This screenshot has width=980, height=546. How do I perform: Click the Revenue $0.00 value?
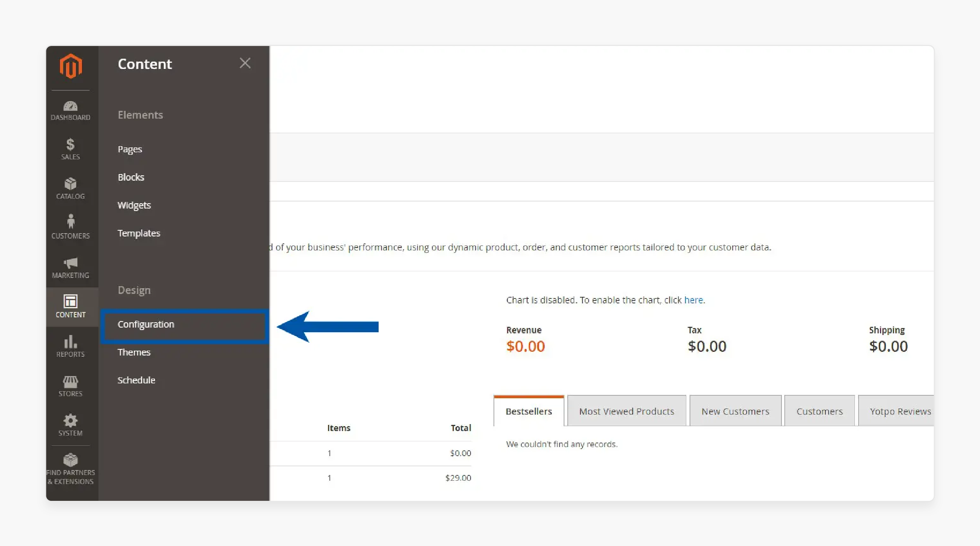point(525,346)
